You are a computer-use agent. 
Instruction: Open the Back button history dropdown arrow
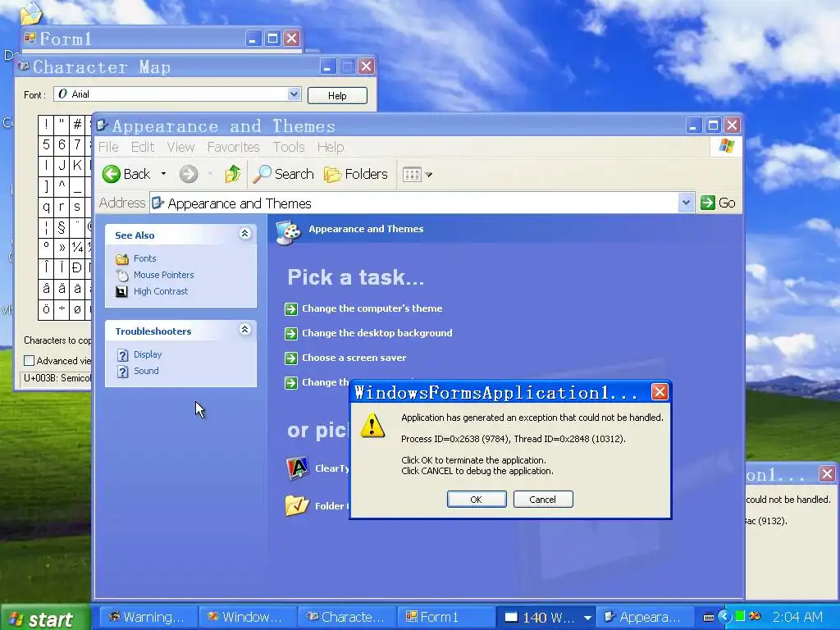coord(163,174)
